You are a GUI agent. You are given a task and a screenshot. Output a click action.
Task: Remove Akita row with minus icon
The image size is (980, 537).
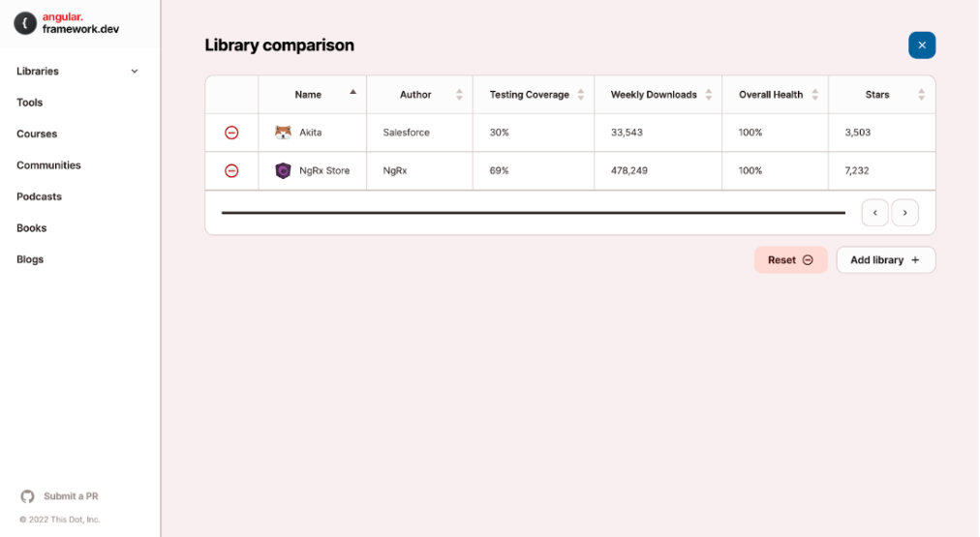pos(231,133)
